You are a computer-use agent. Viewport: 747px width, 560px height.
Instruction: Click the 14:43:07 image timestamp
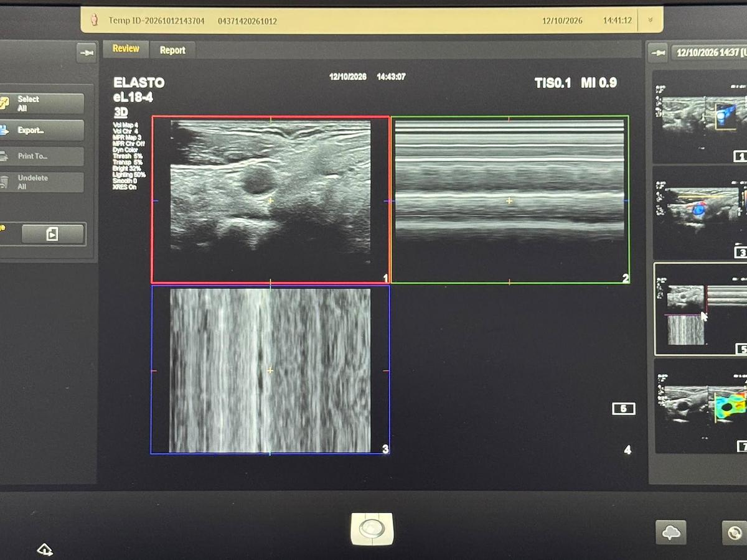tap(391, 77)
